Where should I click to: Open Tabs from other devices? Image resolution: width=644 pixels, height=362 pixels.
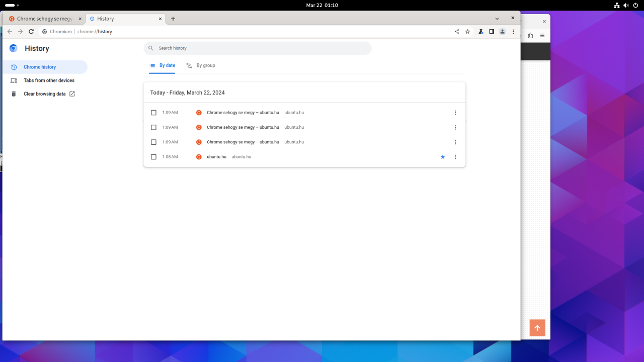(x=45, y=80)
